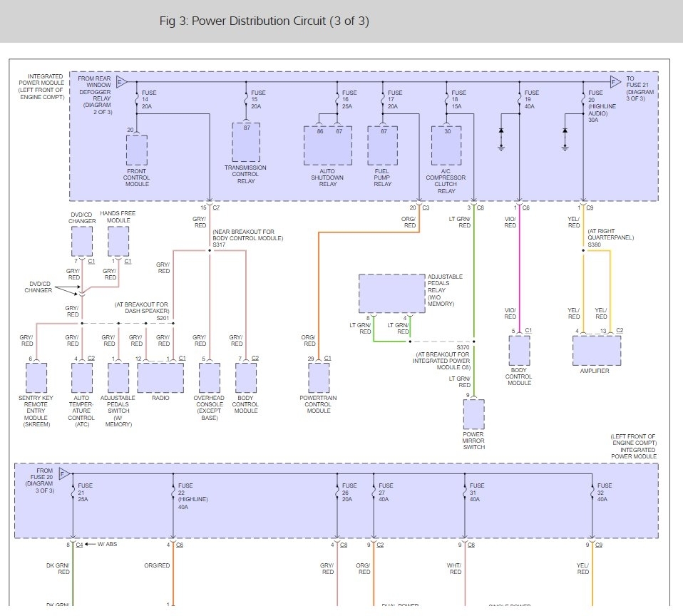Click the Amplifier component box
The height and width of the screenshot is (616, 683).
[x=596, y=351]
